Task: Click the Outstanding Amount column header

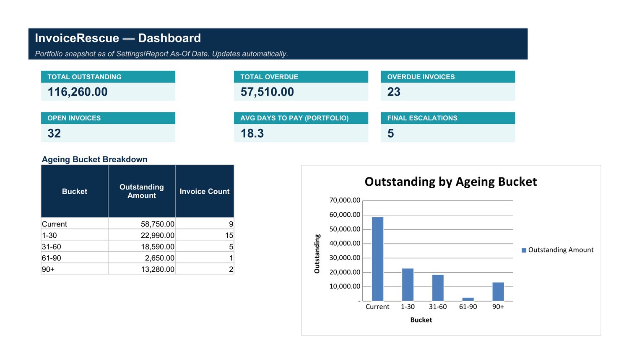Action: (x=142, y=191)
